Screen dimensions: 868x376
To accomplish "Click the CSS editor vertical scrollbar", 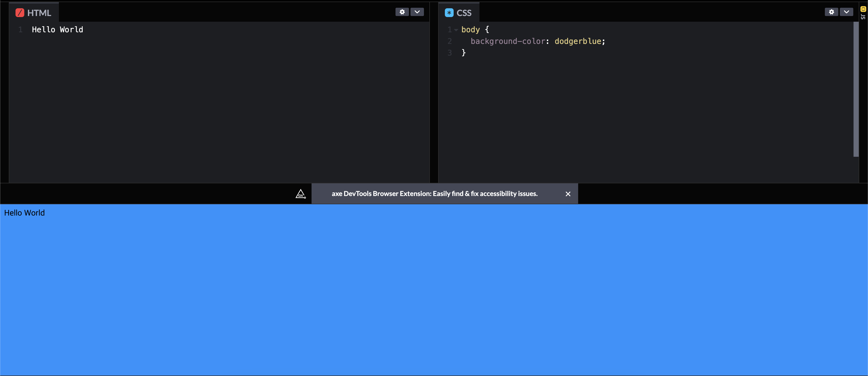I will tap(856, 89).
